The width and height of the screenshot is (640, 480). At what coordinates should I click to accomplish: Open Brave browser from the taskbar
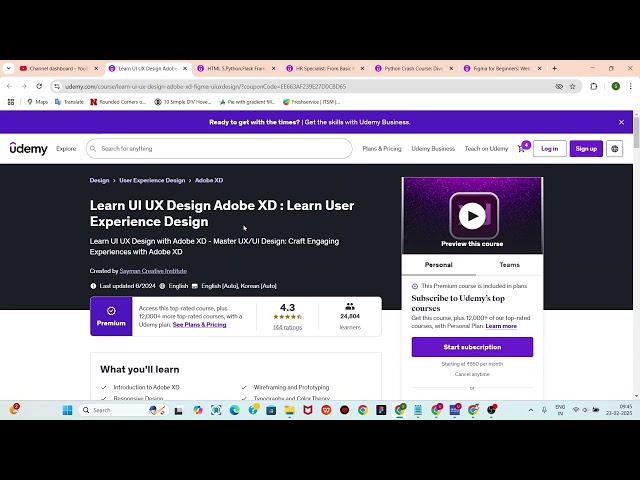326,410
